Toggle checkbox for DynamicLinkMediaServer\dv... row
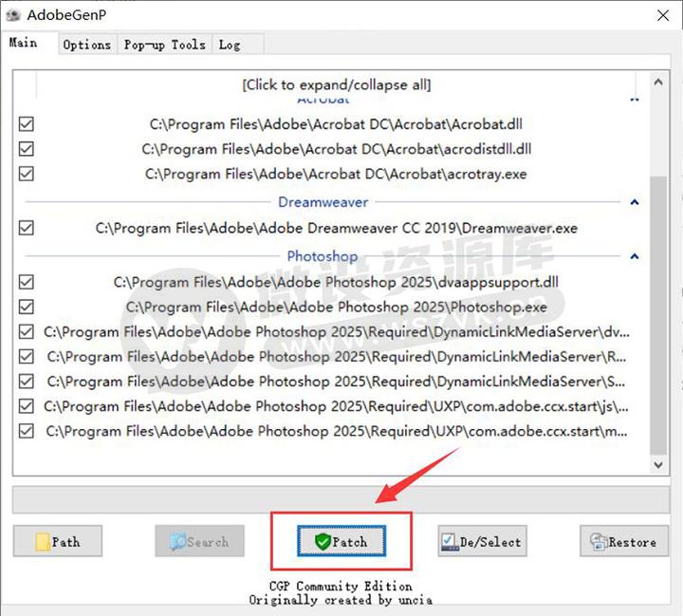Viewport: 683px width, 616px height. [27, 331]
